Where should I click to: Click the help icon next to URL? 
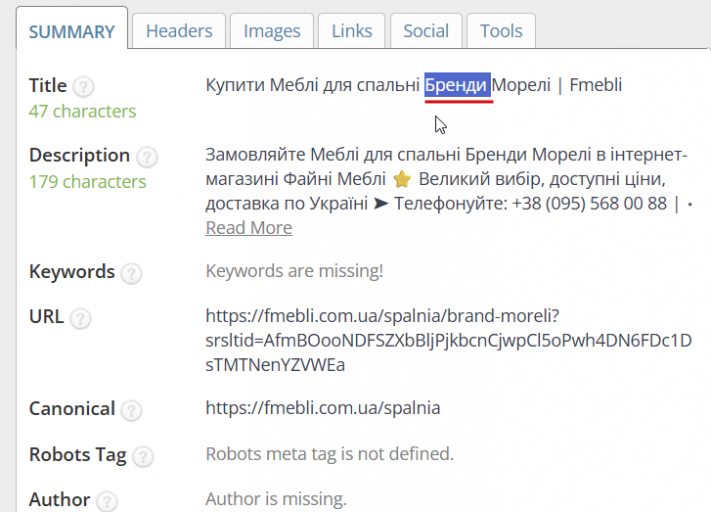(x=81, y=318)
